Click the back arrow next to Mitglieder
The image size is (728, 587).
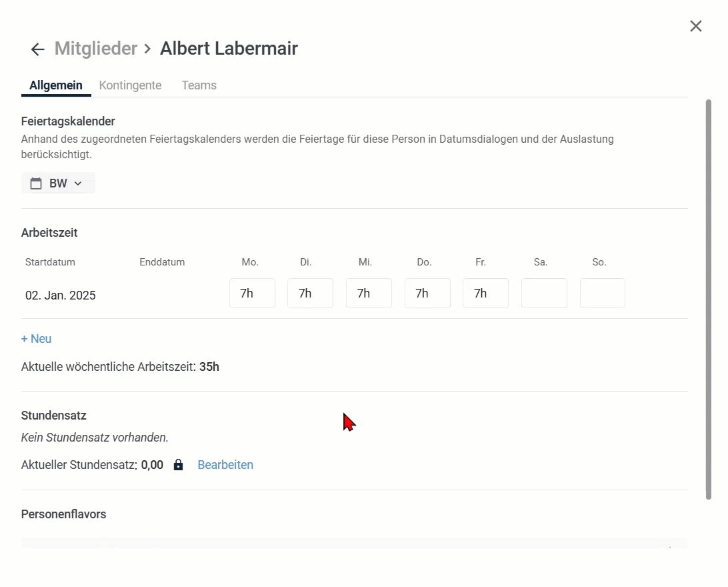[37, 49]
